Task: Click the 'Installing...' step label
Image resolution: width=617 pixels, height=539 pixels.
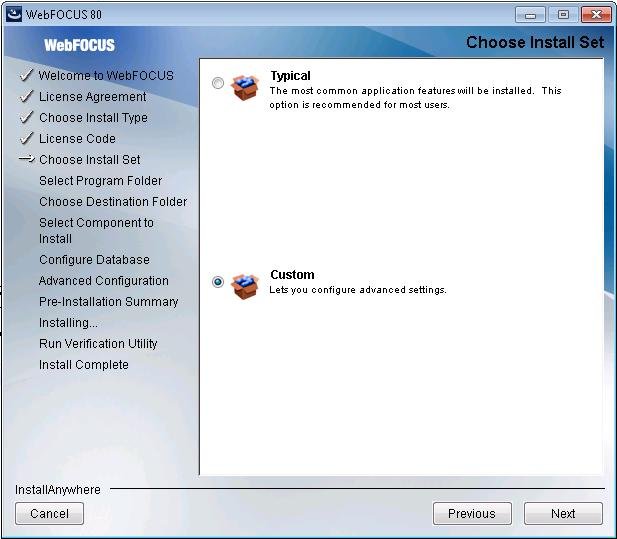Action: tap(68, 323)
